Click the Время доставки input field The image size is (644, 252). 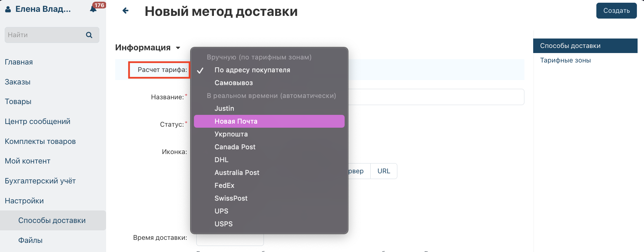[x=230, y=240]
